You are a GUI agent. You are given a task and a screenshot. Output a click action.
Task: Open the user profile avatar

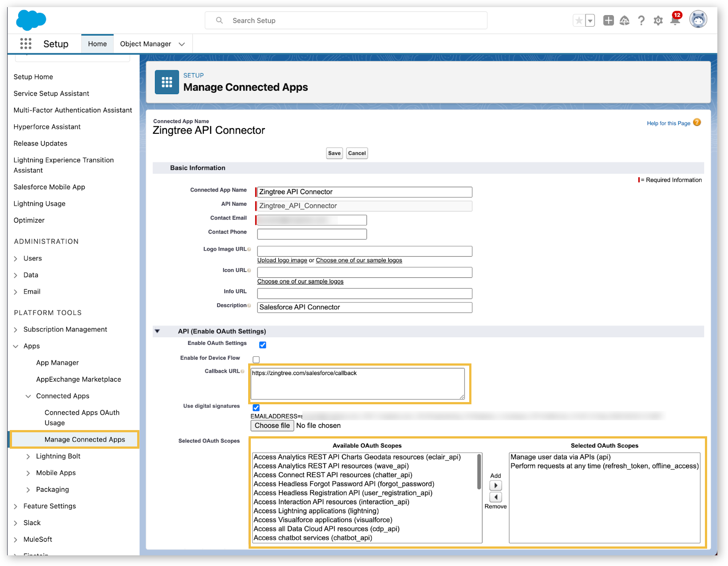pos(698,20)
